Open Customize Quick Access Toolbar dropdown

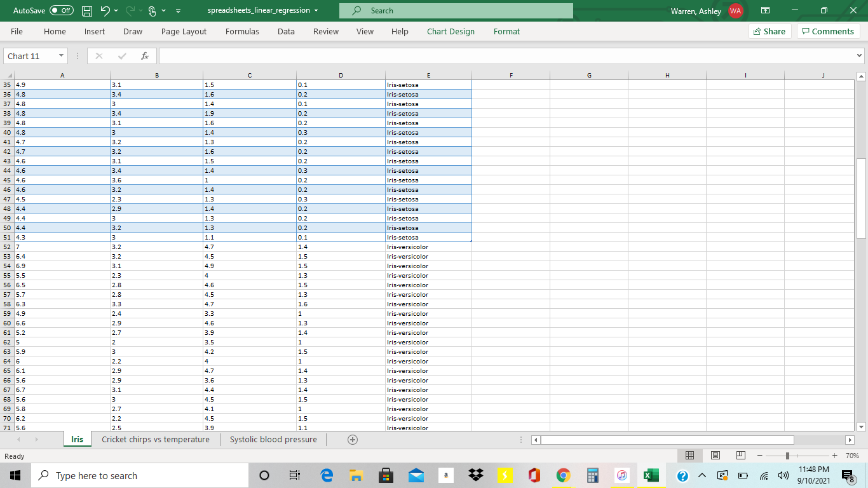178,11
